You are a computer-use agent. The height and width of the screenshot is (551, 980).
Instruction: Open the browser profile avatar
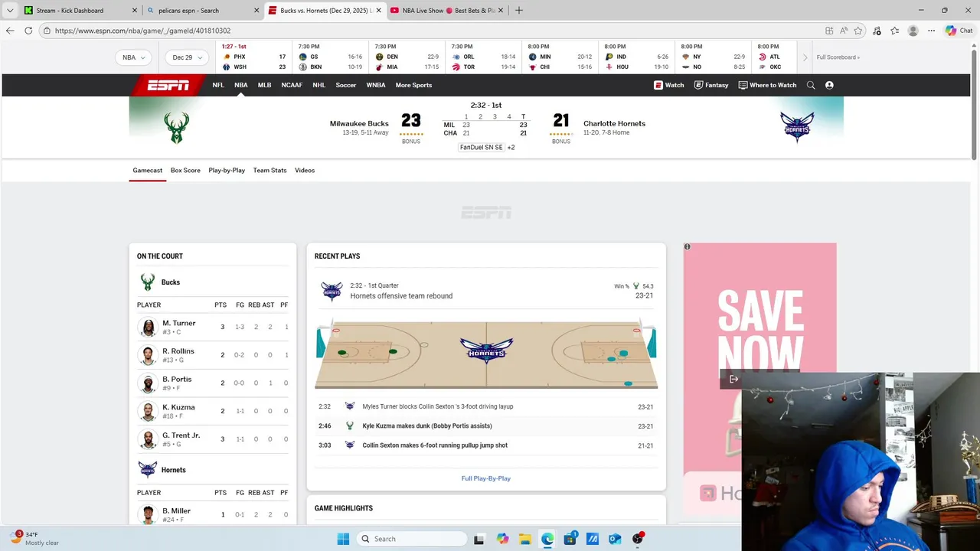913,31
